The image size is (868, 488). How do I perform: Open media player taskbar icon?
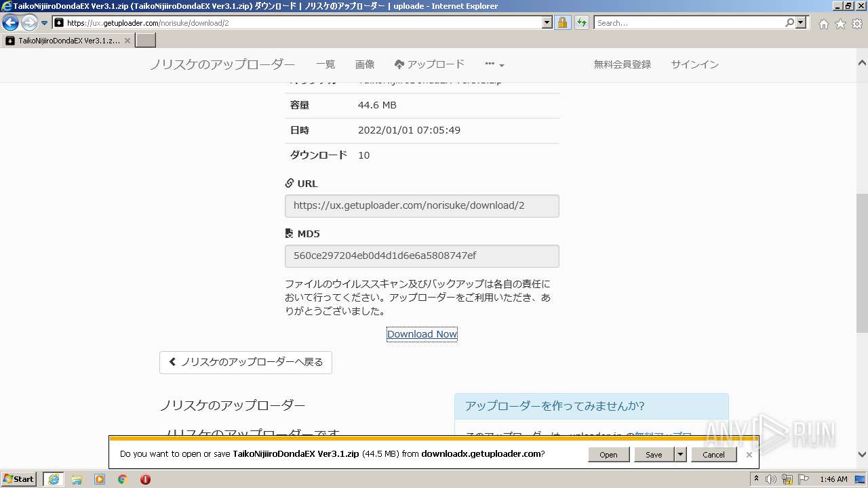[100, 479]
